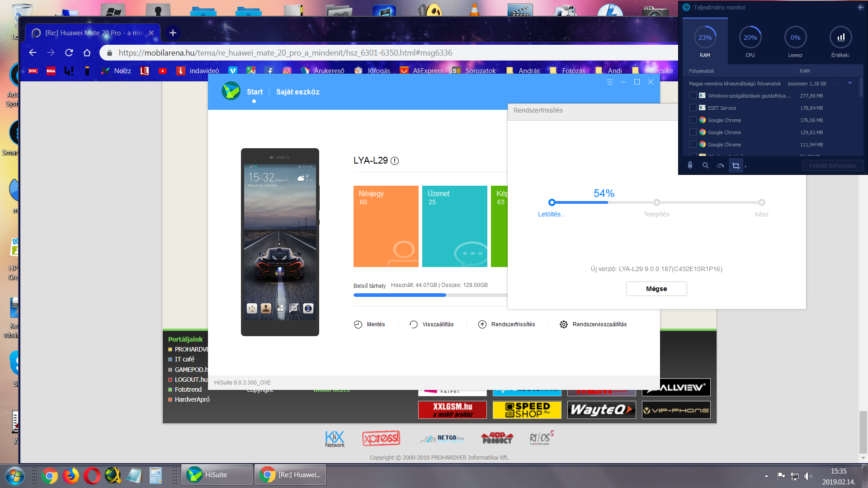Open the Facebook bookmark icon

(269, 71)
